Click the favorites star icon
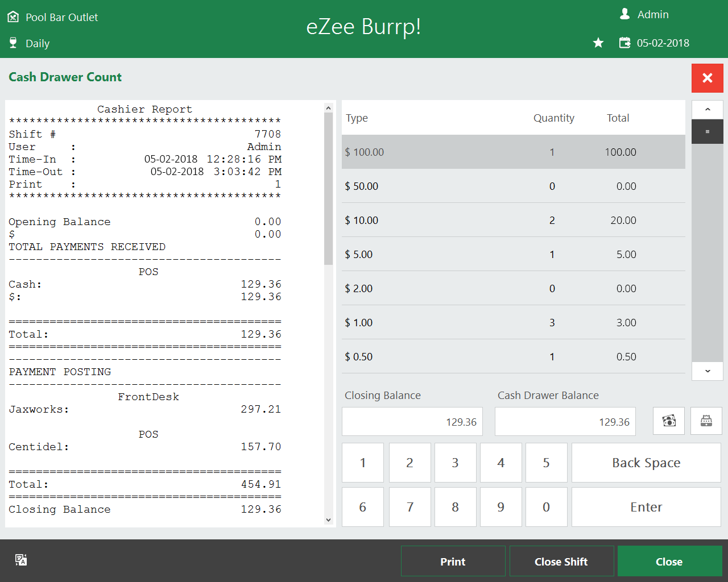728x582 pixels. coord(598,42)
